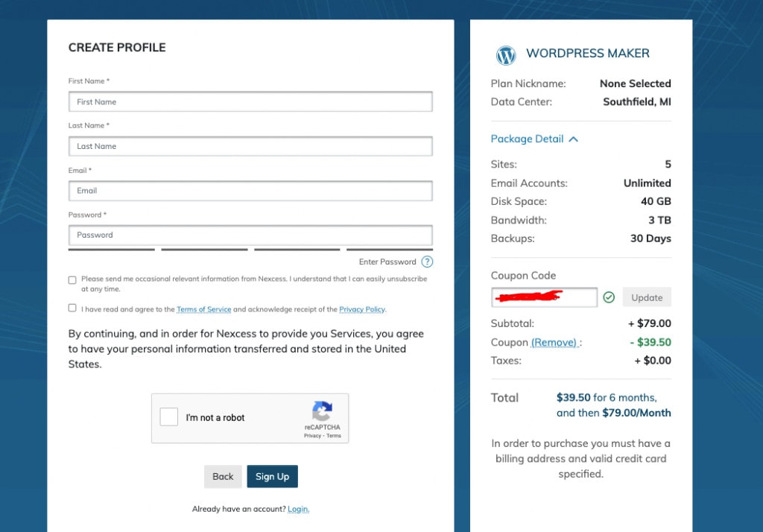Viewport: 763px width, 532px height.
Task: Click into the Password input field
Action: pyautogui.click(x=250, y=235)
